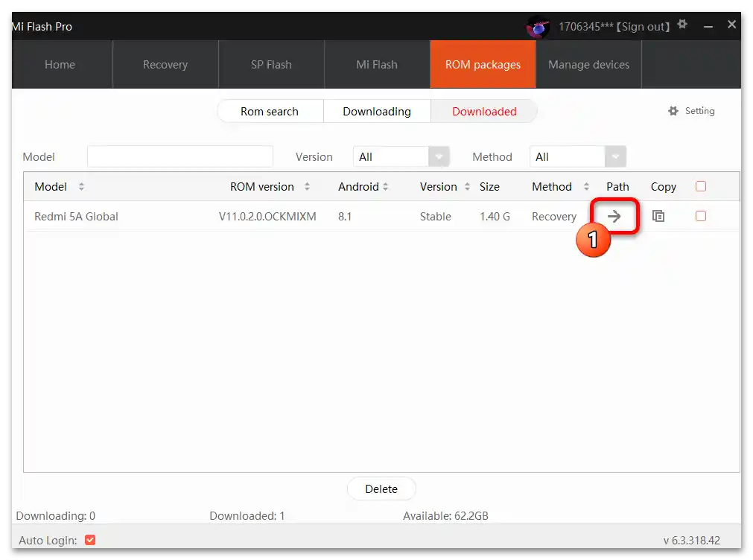
Task: Sort by Version column arrows
Action: pos(467,187)
